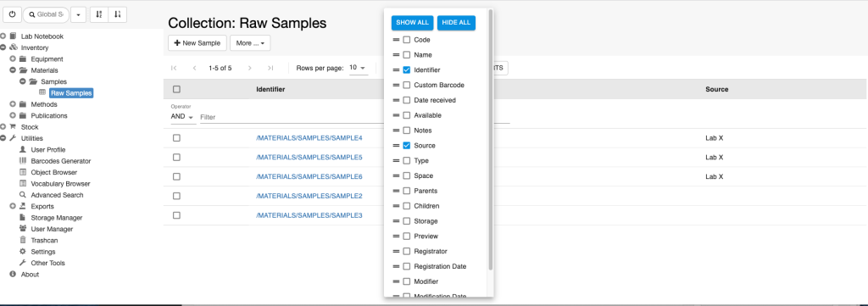Screen dimensions: 868x306
Task: Open the /MATERIALS/SAMPLES/SAMPLE5 link
Action: (309, 157)
